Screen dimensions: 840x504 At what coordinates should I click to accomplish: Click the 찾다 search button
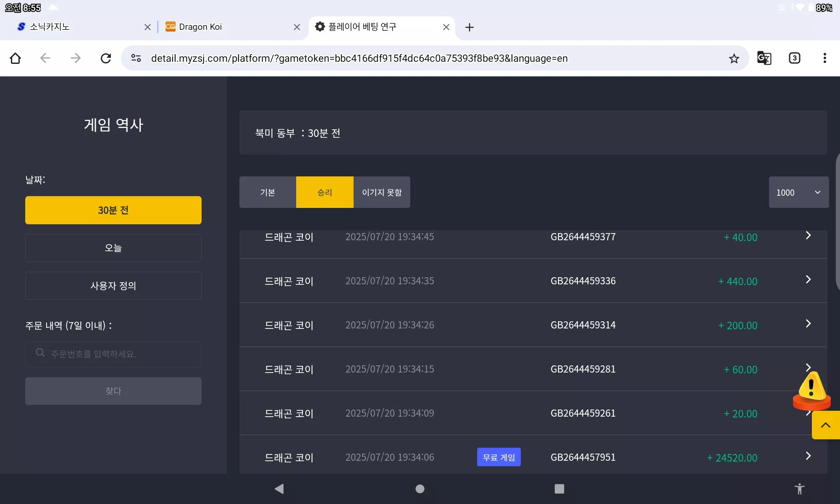(113, 391)
